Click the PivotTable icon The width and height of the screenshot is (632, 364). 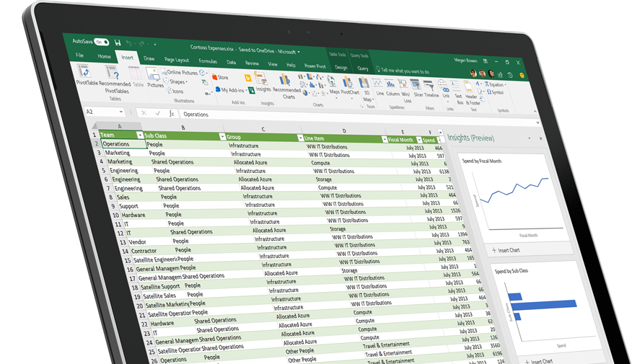[x=84, y=72]
